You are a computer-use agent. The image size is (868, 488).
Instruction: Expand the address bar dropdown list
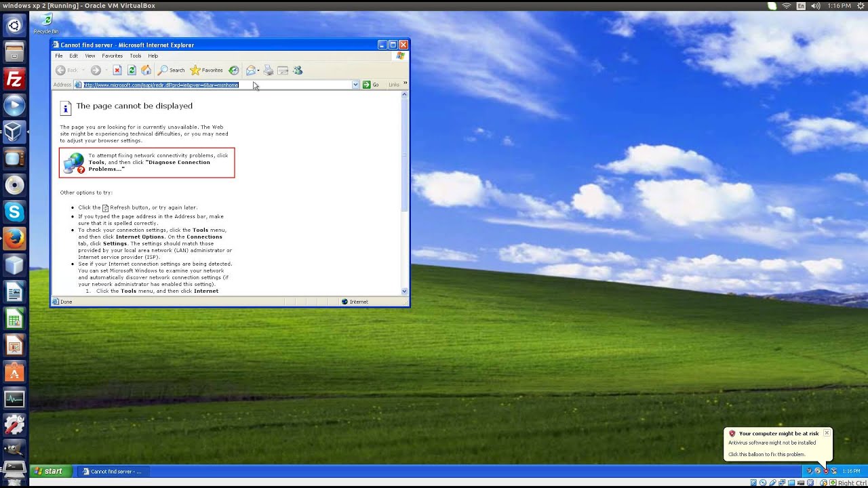coord(355,85)
